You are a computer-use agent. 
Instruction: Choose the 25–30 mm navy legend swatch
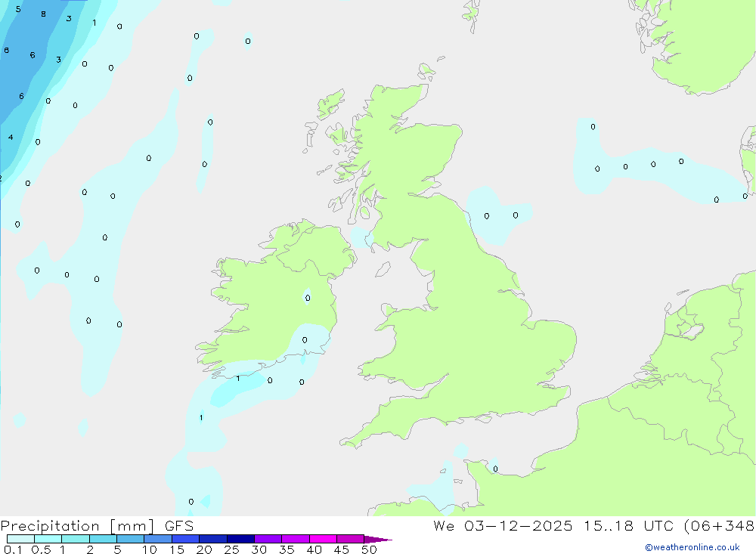pos(240,539)
